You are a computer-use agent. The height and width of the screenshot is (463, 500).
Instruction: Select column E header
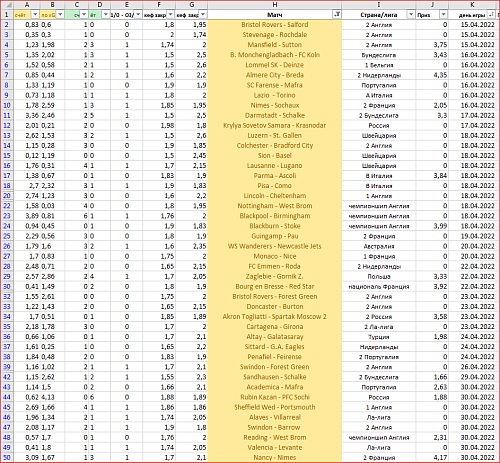[x=126, y=5]
